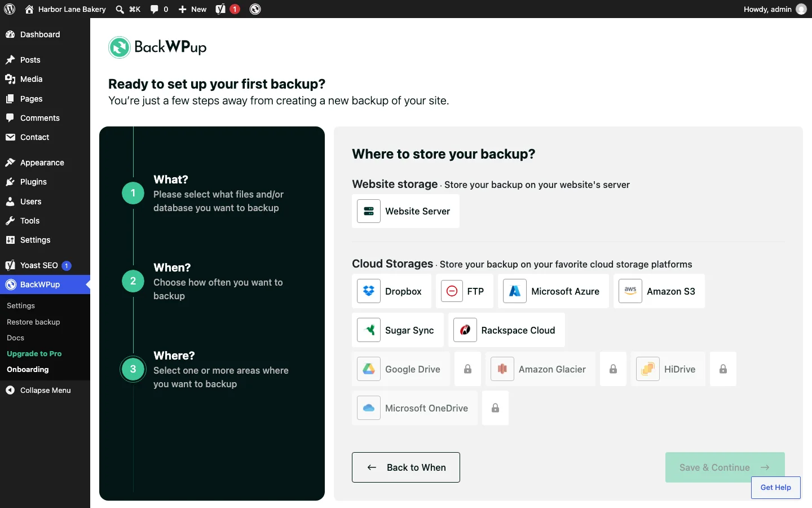Open the Media library menu item
Screen dimensions: 812x508
[x=45, y=79]
